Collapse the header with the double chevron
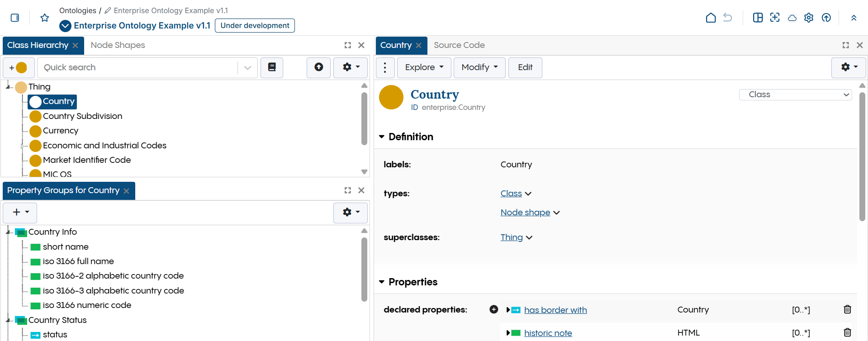Viewport: 868px width, 341px height. tap(854, 18)
